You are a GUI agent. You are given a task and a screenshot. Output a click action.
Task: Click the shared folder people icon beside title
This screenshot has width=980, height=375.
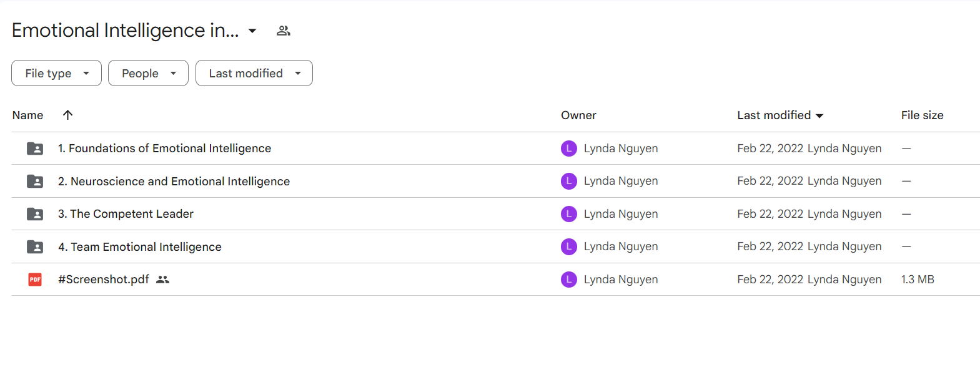click(x=284, y=31)
